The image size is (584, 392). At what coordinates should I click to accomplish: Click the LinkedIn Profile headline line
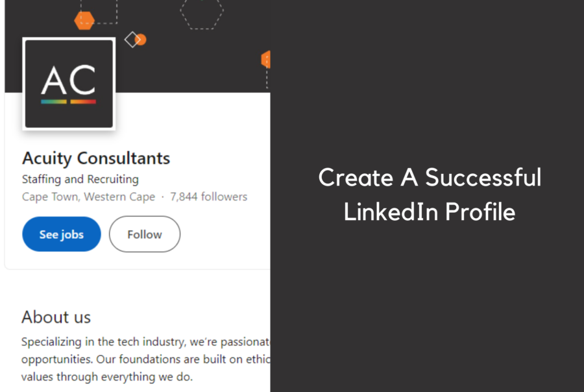click(x=430, y=212)
